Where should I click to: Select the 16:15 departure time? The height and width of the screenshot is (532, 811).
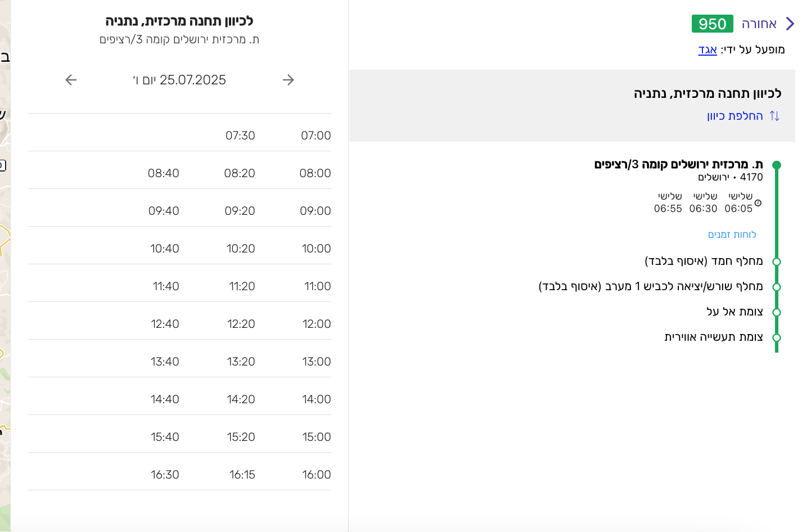(x=242, y=474)
